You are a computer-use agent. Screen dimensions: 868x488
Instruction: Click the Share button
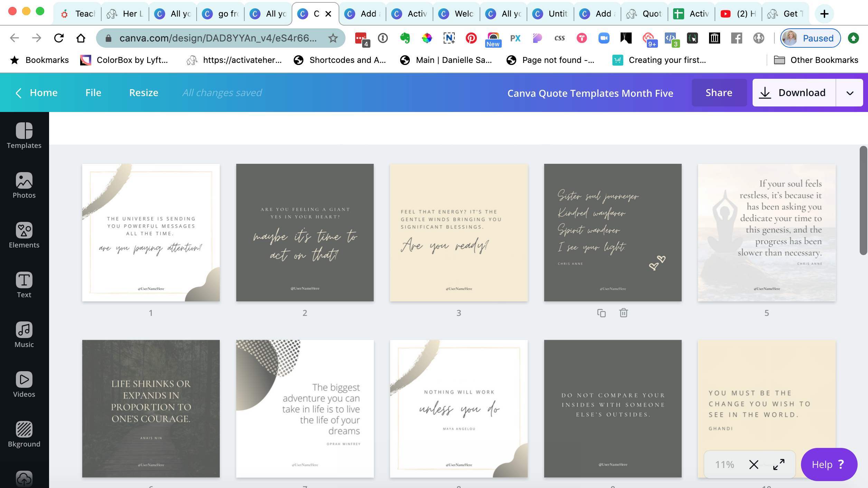719,93
